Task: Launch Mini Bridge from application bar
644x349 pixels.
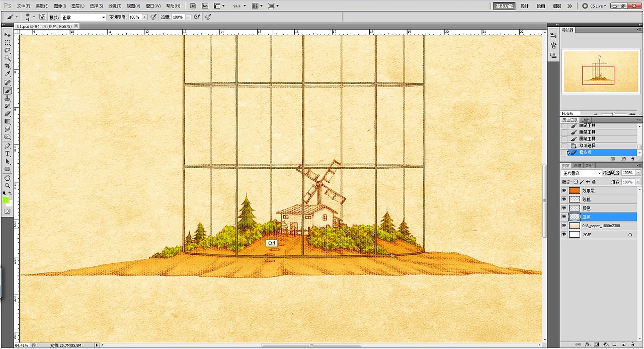Action: pos(205,6)
